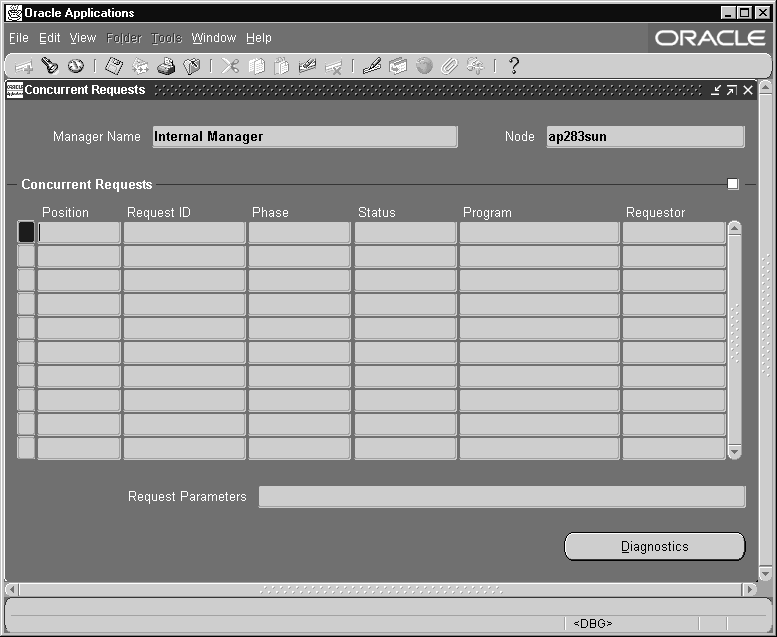
Task: Open the Tools menu
Action: (166, 38)
